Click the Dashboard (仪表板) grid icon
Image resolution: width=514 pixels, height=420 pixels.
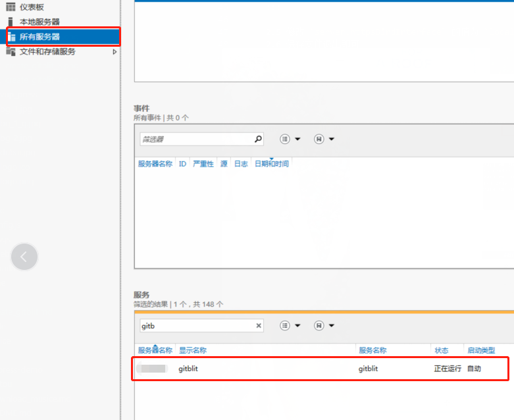[x=11, y=7]
